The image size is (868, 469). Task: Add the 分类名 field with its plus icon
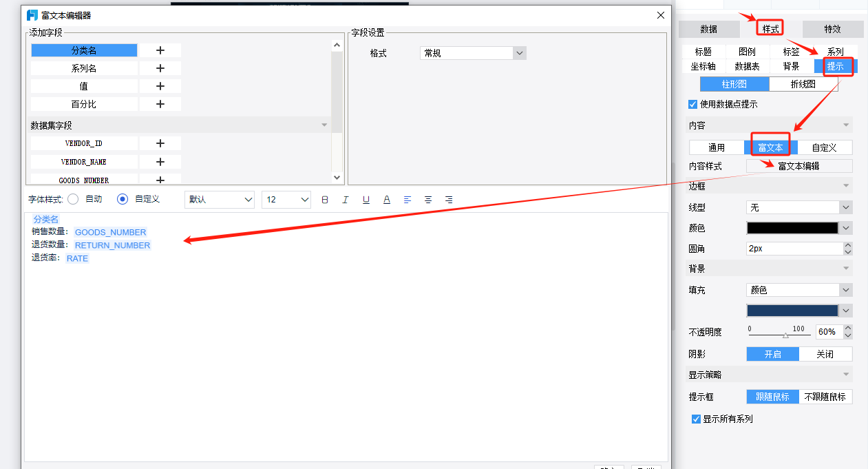tap(160, 50)
